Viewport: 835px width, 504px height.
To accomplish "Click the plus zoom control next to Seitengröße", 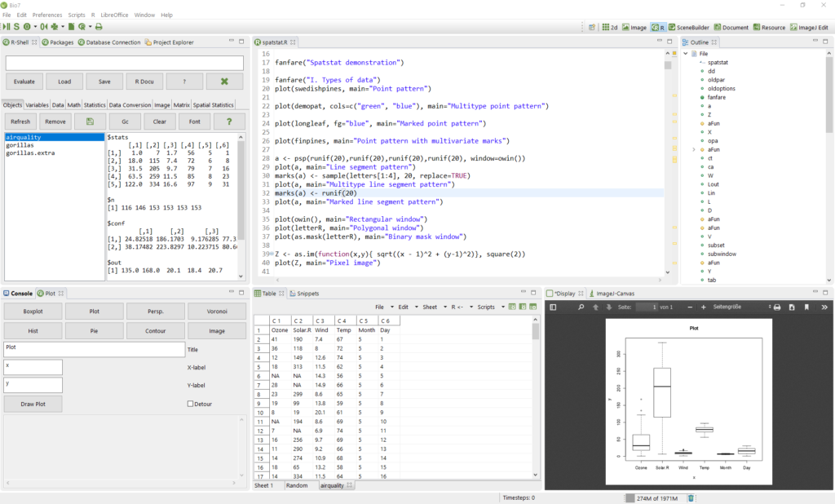I will [703, 308].
